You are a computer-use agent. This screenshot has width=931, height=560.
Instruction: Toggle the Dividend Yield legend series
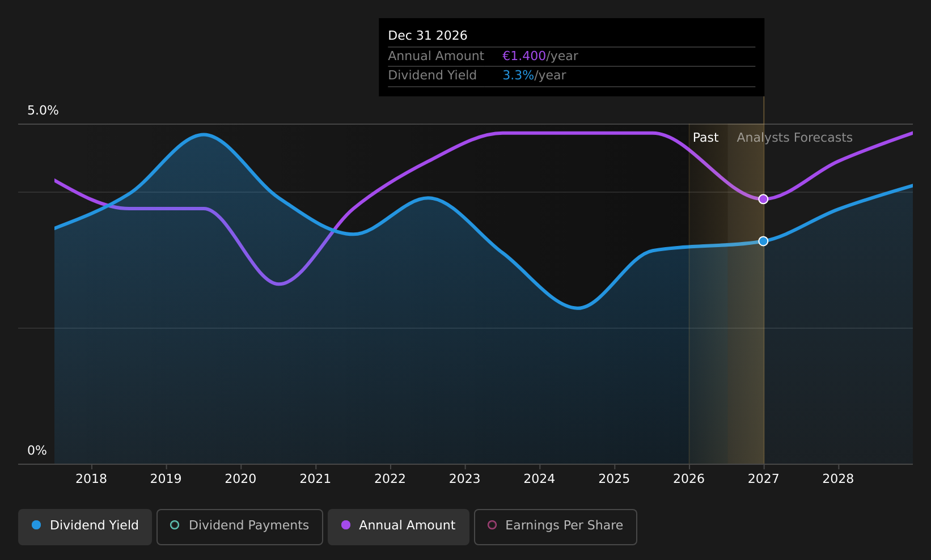point(85,527)
